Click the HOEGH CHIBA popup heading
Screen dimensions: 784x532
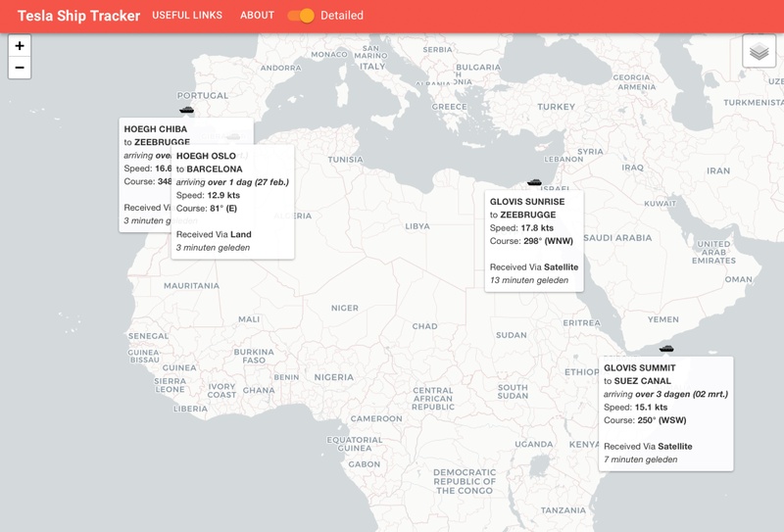pyautogui.click(x=155, y=129)
